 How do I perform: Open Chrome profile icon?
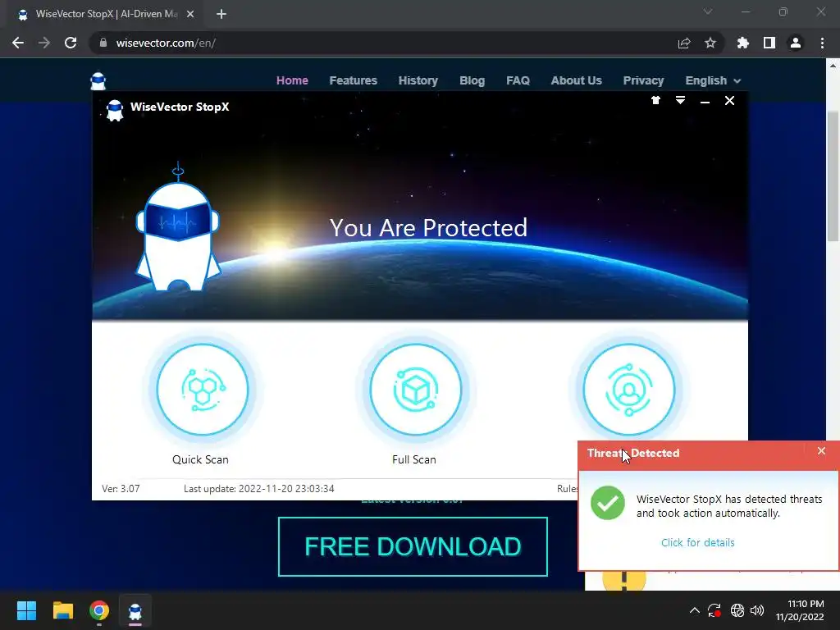[796, 43]
